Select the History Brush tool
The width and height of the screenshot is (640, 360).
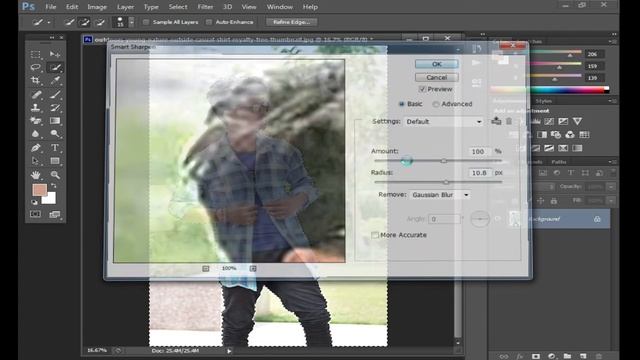click(x=55, y=108)
